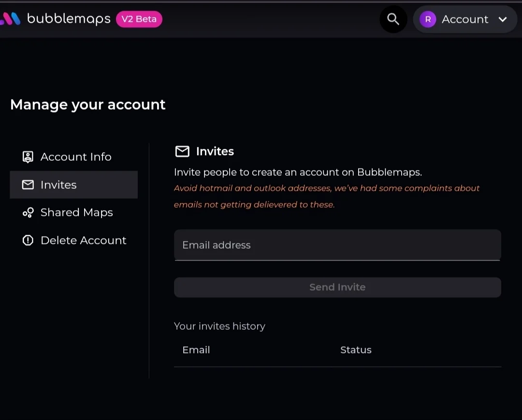Image resolution: width=522 pixels, height=420 pixels.
Task: Go to Shared Maps section
Action: [x=73, y=212]
